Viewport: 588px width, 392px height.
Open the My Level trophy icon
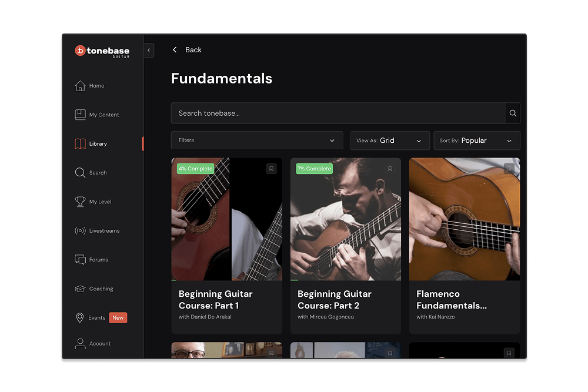click(x=80, y=202)
